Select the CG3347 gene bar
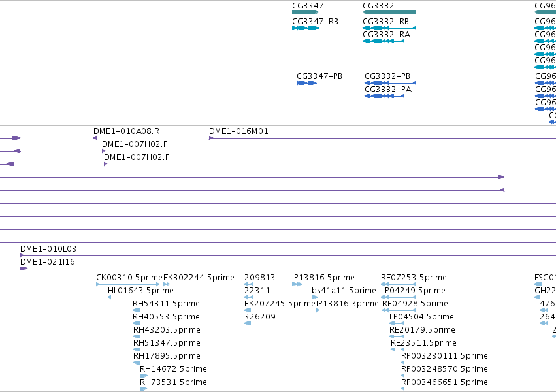 coord(305,12)
